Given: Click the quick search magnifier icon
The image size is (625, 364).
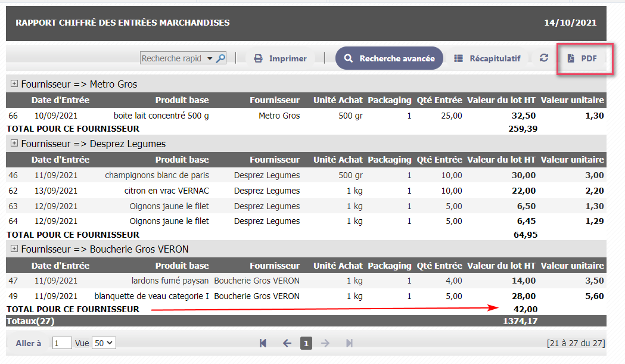Looking at the screenshot, I should pos(220,58).
